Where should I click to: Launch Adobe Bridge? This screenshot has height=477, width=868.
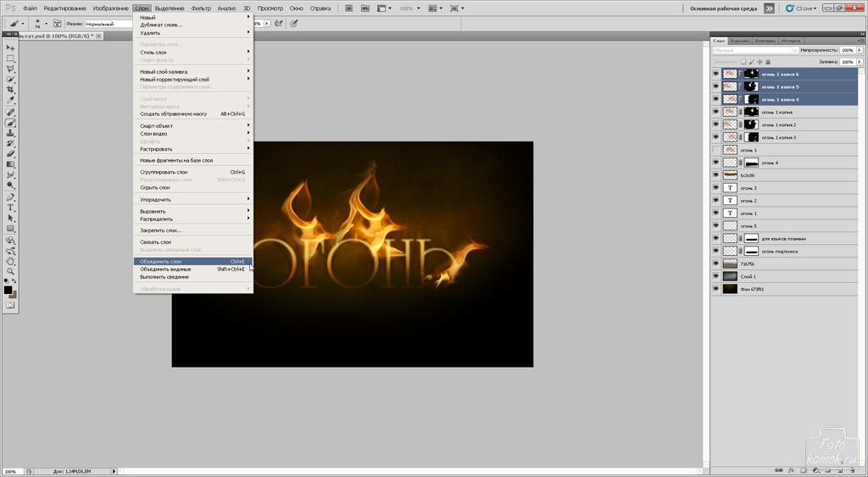pyautogui.click(x=348, y=8)
